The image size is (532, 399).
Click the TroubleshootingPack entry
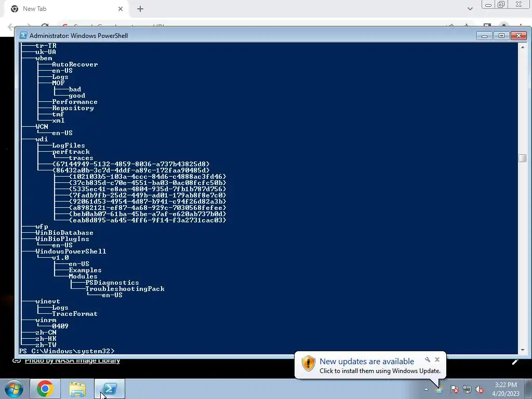point(125,289)
